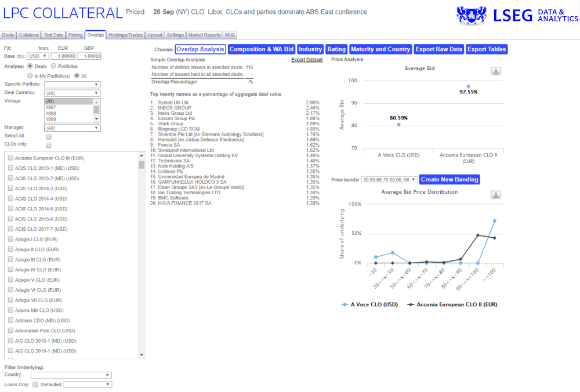Viewport: 580px width, 392px height.
Task: Toggle A Voce CLO legend marker
Action: point(345,304)
